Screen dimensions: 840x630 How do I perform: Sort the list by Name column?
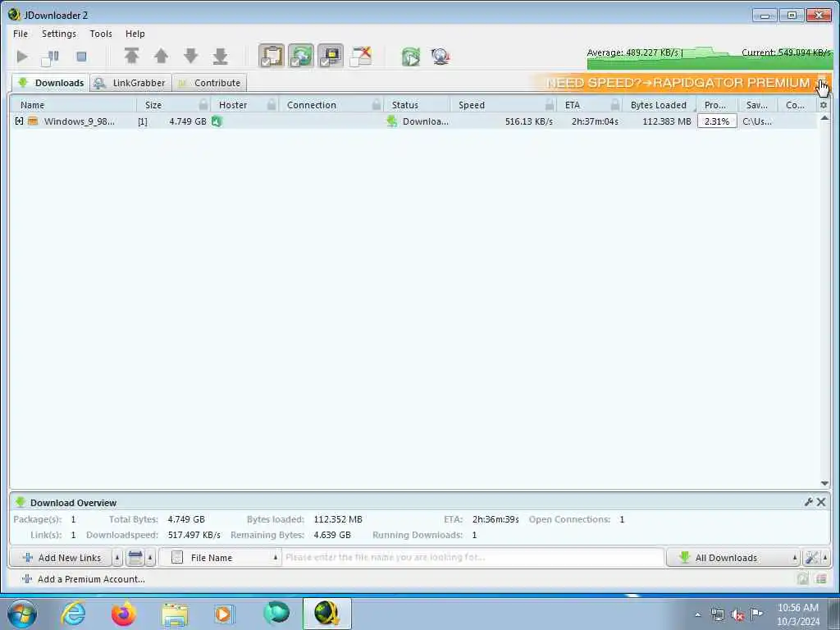click(32, 105)
